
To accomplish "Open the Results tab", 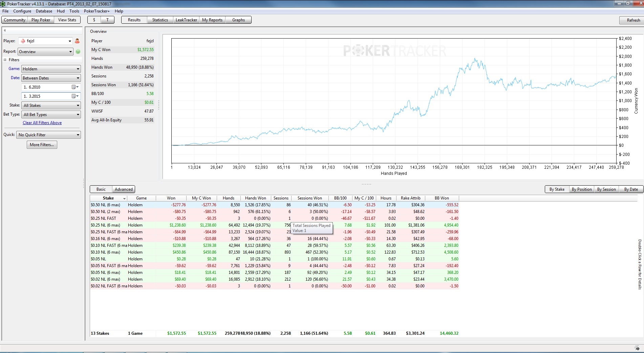I will (134, 20).
